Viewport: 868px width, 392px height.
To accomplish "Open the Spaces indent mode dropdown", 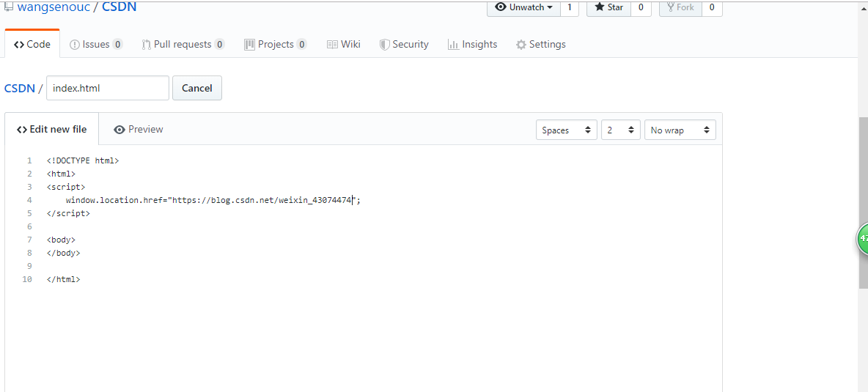I will point(566,130).
